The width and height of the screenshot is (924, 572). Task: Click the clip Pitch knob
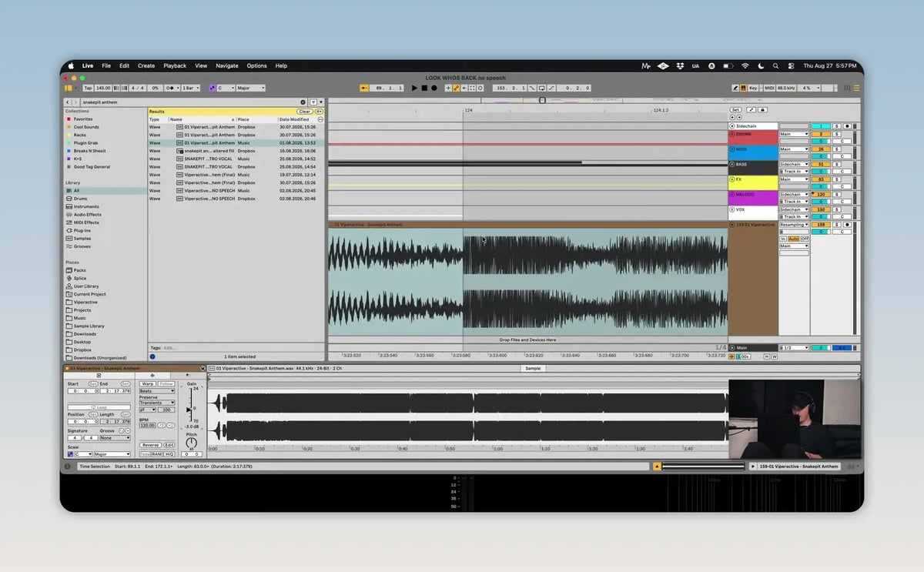coord(191,443)
